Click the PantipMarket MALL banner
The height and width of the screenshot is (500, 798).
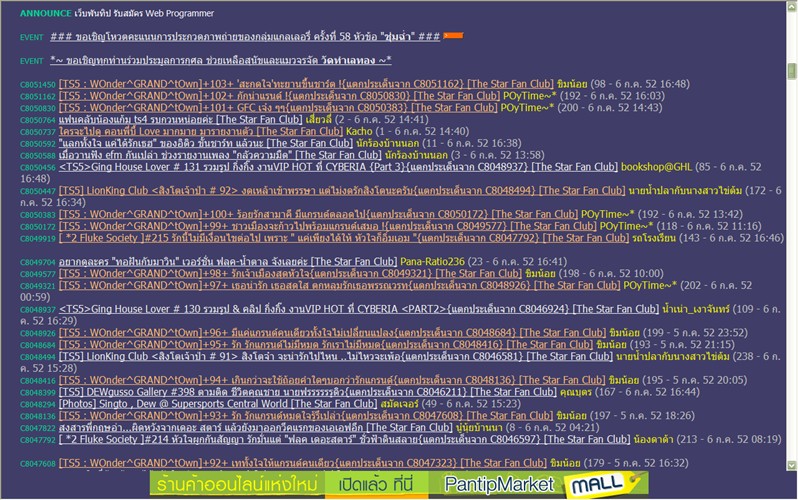pos(400,484)
